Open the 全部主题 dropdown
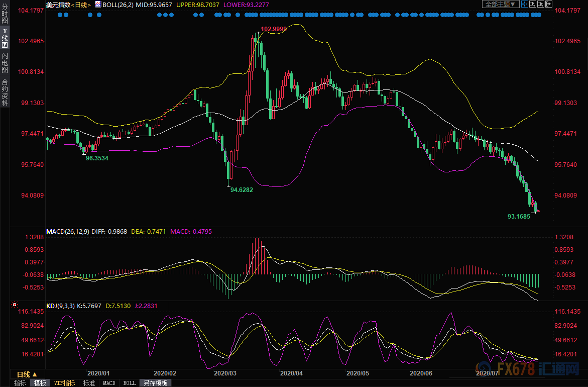588x387 pixels. click(x=501, y=4)
